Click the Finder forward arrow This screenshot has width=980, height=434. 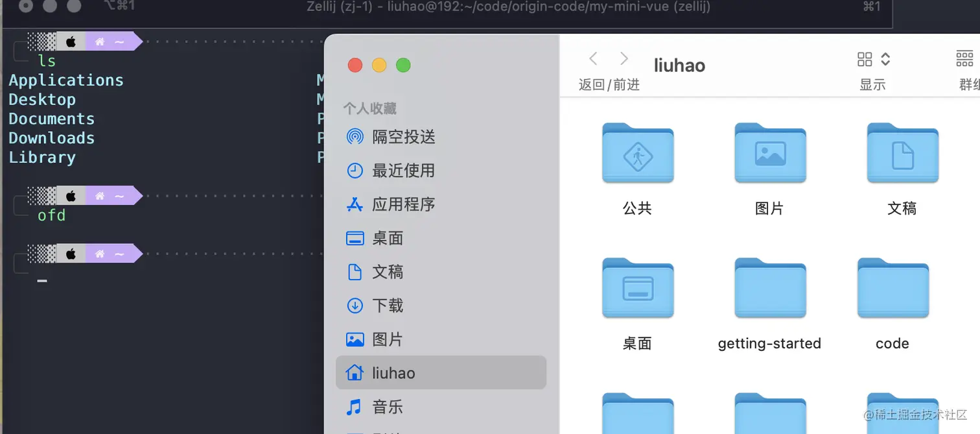[x=624, y=59]
